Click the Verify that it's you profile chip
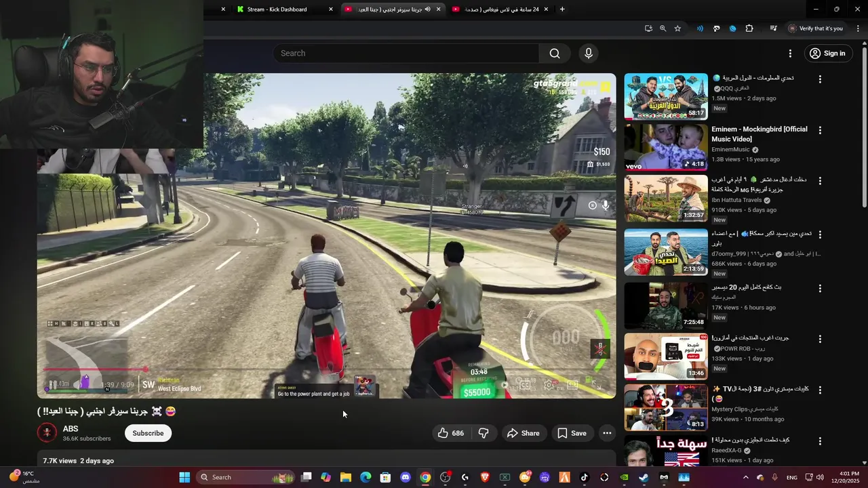 click(x=815, y=28)
